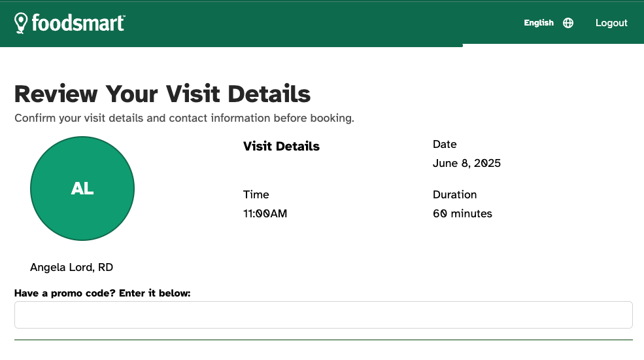Click the Time label
644x360 pixels.
256,195
